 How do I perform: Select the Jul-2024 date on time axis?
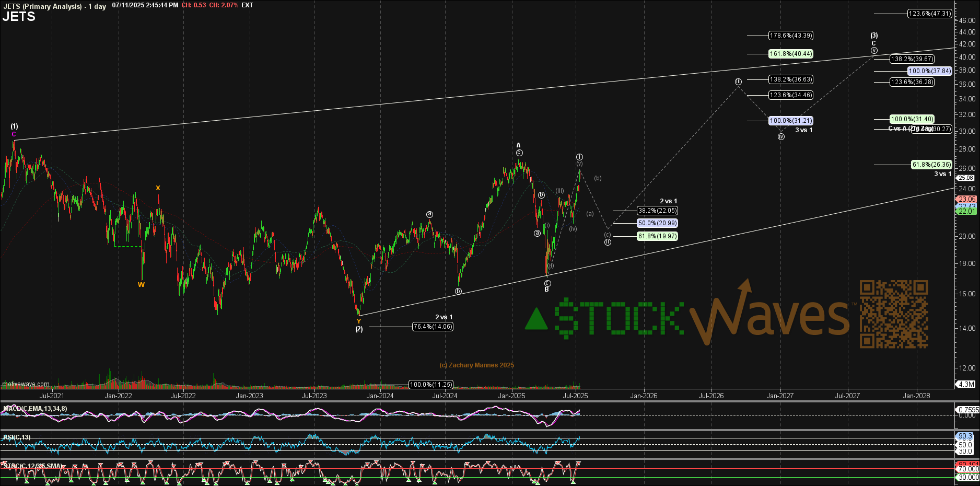pyautogui.click(x=445, y=396)
